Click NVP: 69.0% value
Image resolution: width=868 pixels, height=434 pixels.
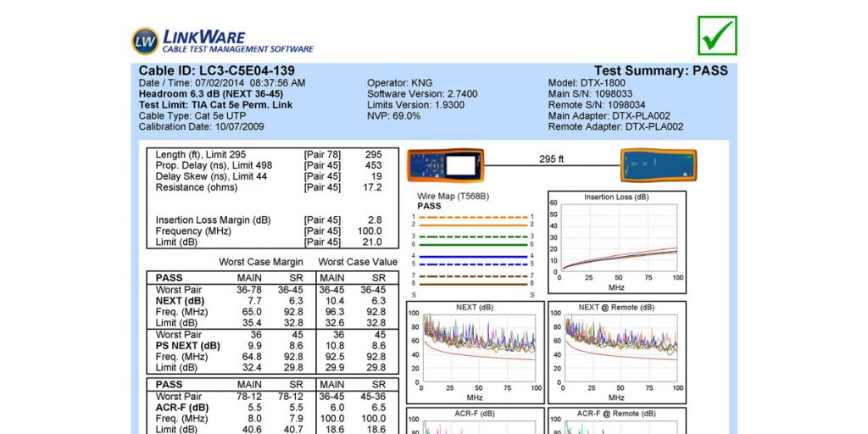[x=393, y=115]
